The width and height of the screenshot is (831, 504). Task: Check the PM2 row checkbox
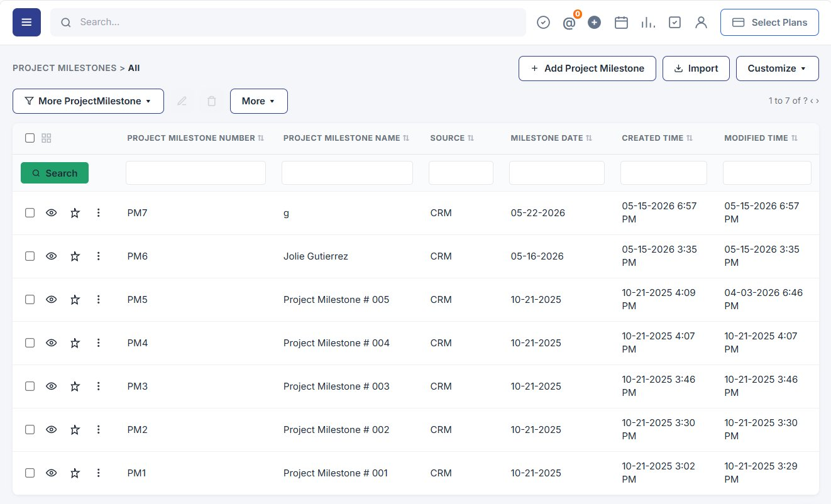coord(30,430)
